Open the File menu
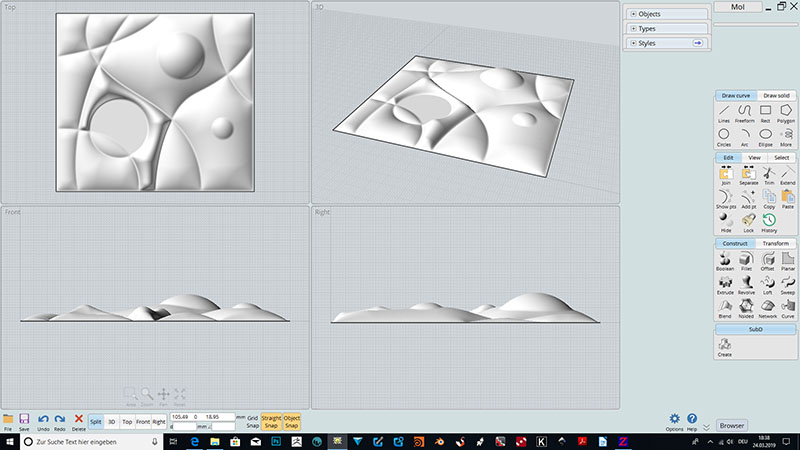 click(x=8, y=422)
